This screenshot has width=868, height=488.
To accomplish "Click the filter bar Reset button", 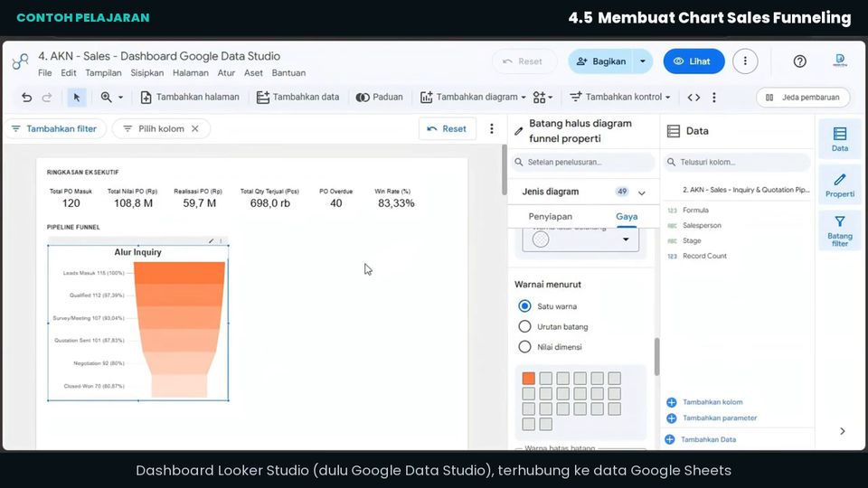I will click(x=448, y=129).
